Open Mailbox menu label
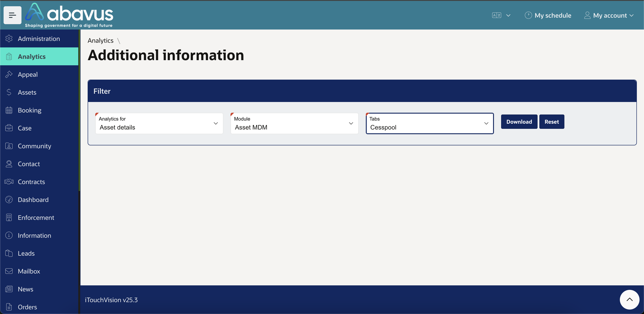The image size is (644, 314). (29, 271)
